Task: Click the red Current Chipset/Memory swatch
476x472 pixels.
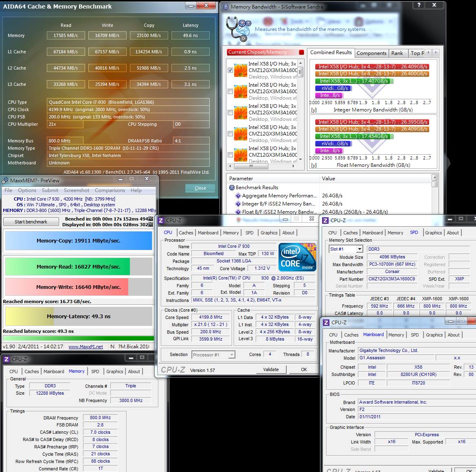Action: (301, 52)
